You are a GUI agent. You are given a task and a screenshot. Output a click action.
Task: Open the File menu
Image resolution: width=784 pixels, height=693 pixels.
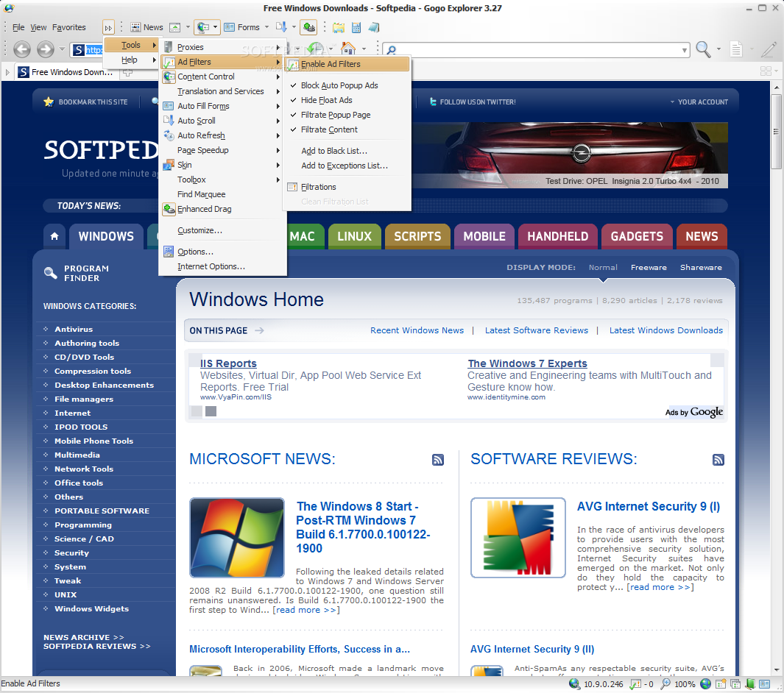(18, 27)
